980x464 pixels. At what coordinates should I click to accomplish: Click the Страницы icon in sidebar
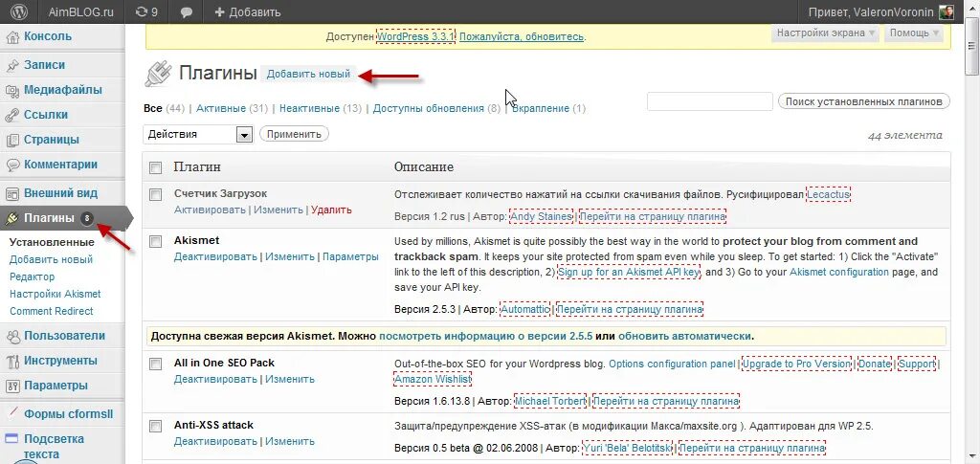[11, 141]
